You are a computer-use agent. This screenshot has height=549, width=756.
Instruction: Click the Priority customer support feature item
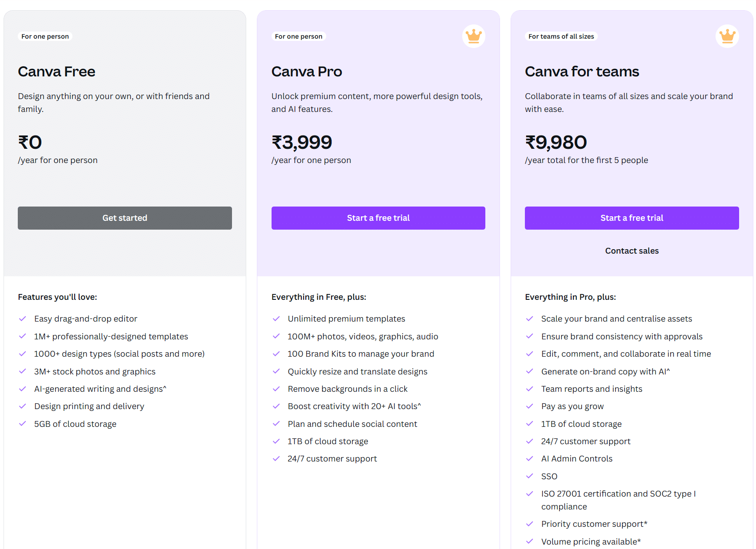(594, 524)
